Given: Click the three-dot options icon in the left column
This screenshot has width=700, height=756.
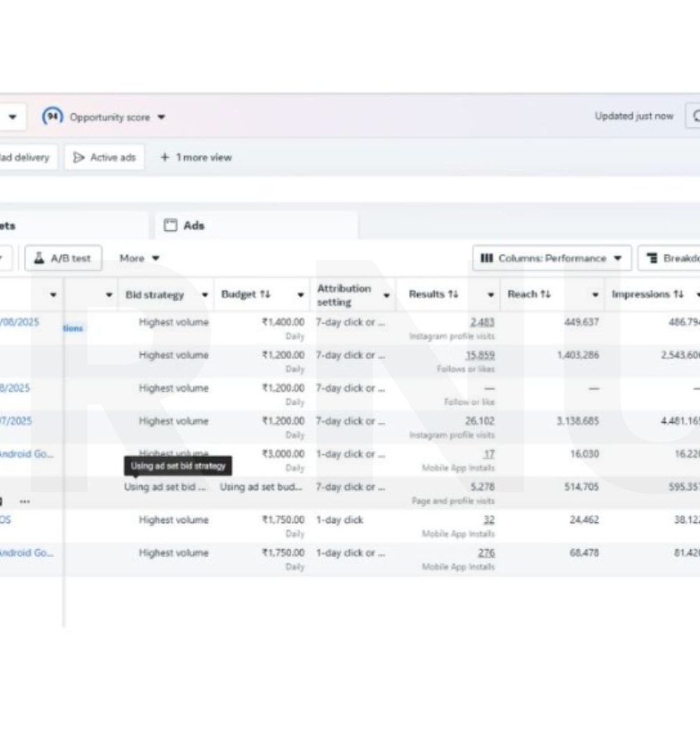Looking at the screenshot, I should point(24,501).
